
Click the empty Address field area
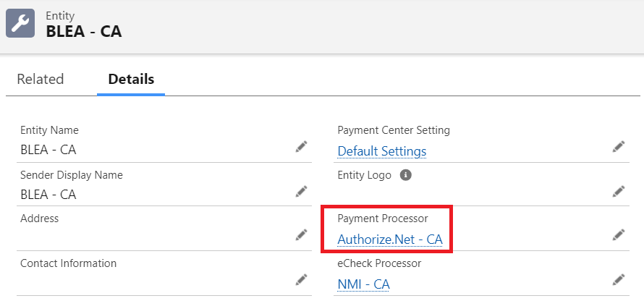click(145, 236)
